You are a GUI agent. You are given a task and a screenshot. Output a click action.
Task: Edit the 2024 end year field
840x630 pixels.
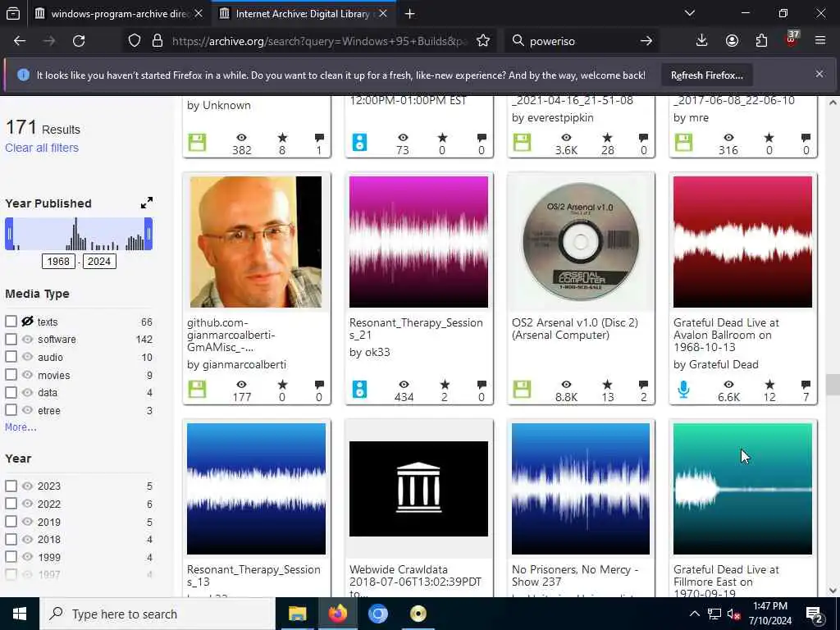point(99,262)
